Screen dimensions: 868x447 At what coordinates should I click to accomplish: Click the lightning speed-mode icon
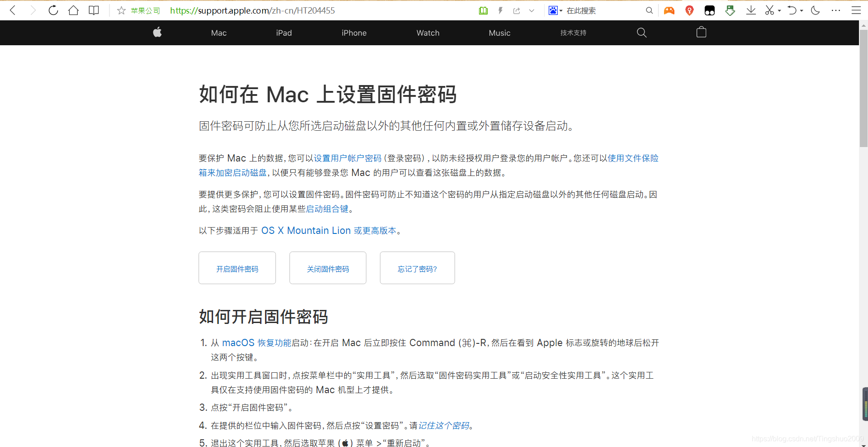[500, 10]
